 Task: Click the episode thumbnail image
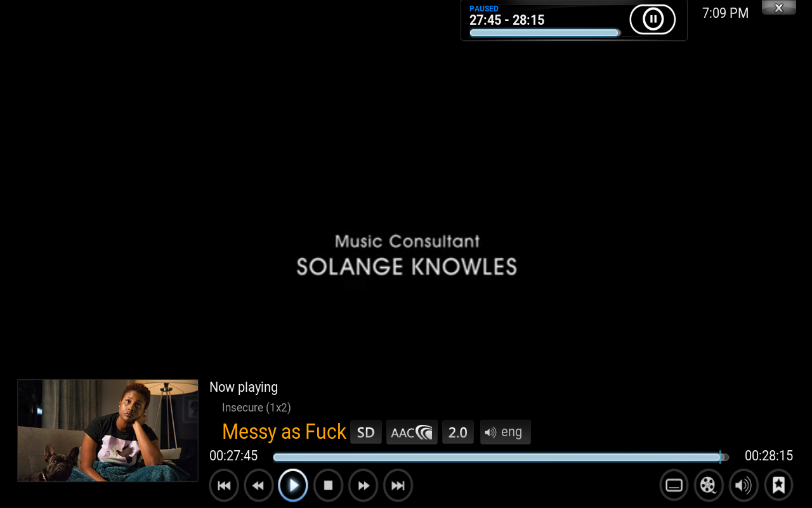[x=108, y=431]
